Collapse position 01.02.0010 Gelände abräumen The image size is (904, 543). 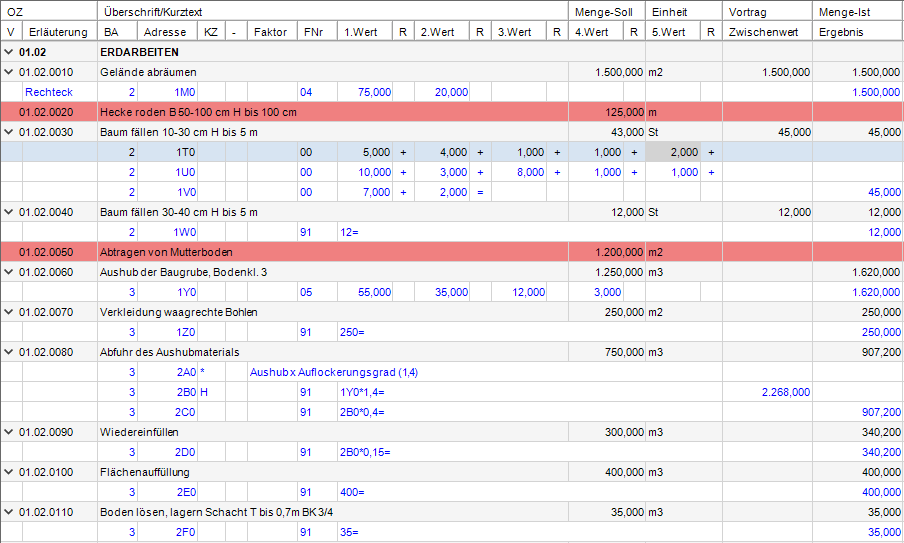tap(9, 72)
